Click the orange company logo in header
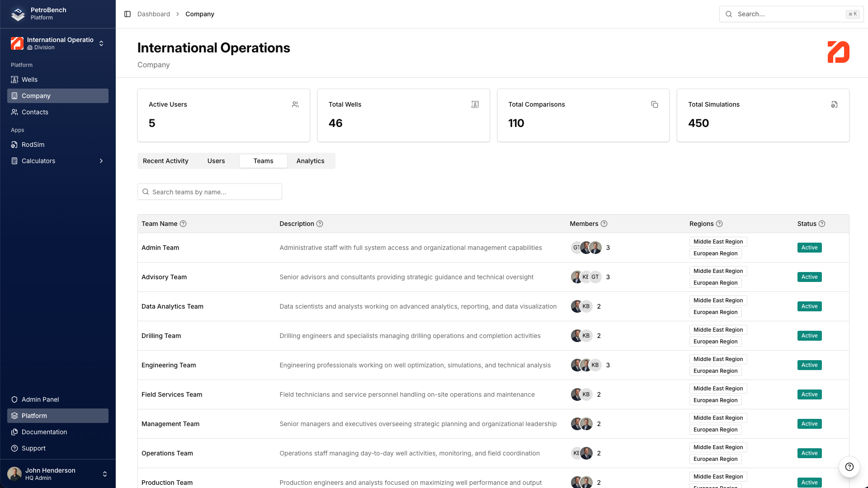The height and width of the screenshot is (488, 868). click(838, 52)
